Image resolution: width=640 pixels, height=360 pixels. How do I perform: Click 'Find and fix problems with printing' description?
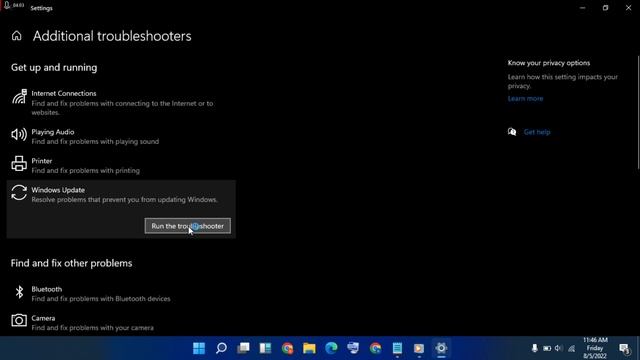[85, 171]
